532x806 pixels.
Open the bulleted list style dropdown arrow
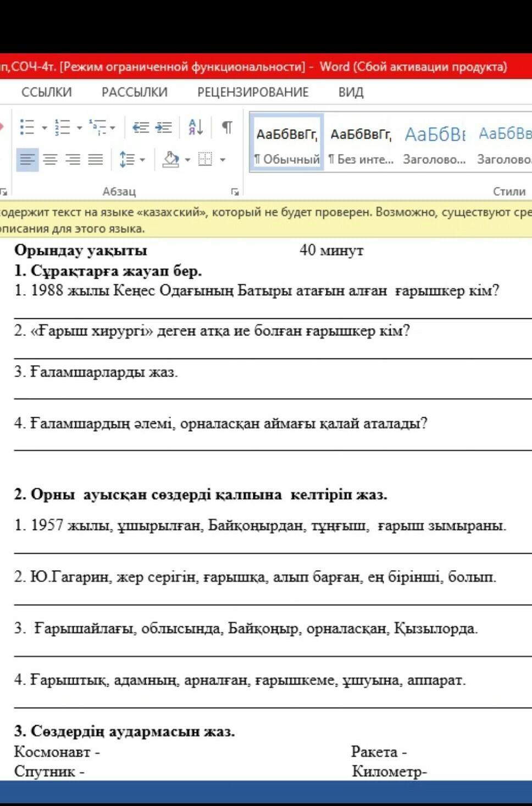tap(45, 128)
